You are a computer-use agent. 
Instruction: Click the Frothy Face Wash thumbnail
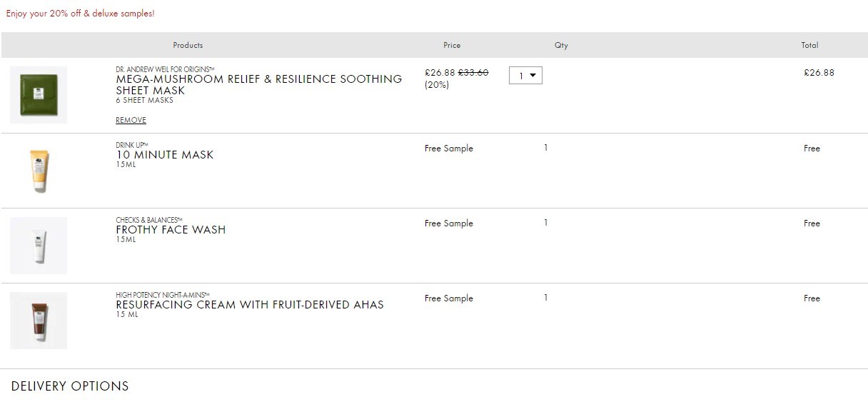coord(39,245)
